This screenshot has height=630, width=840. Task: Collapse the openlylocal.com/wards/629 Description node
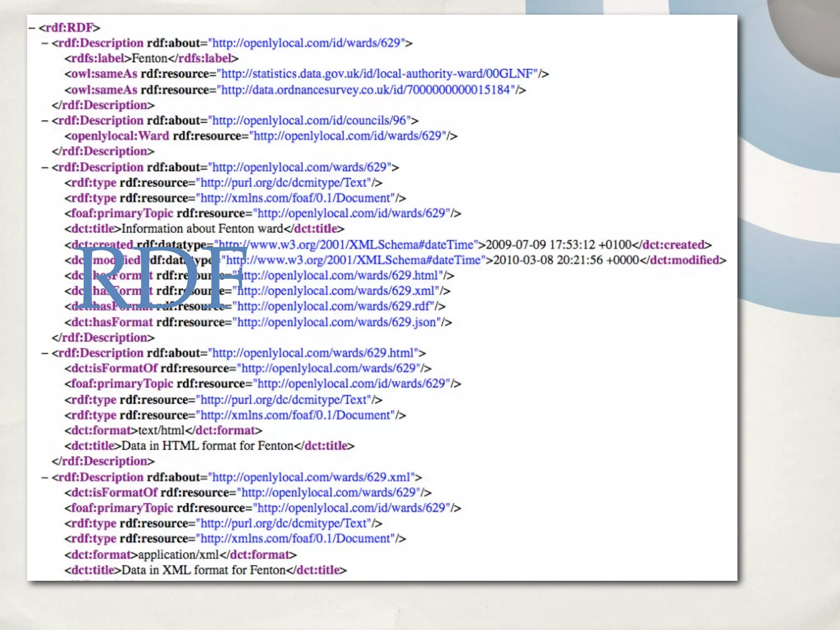tap(45, 168)
